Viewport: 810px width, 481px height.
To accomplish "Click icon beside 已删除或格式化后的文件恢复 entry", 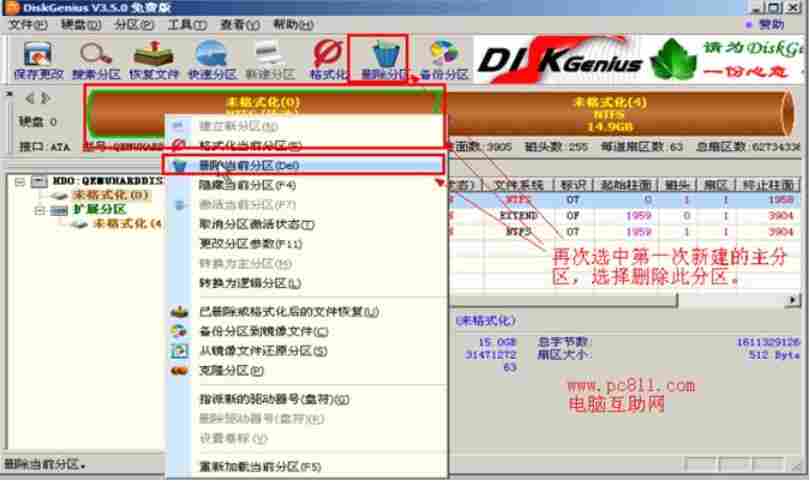I will click(179, 312).
